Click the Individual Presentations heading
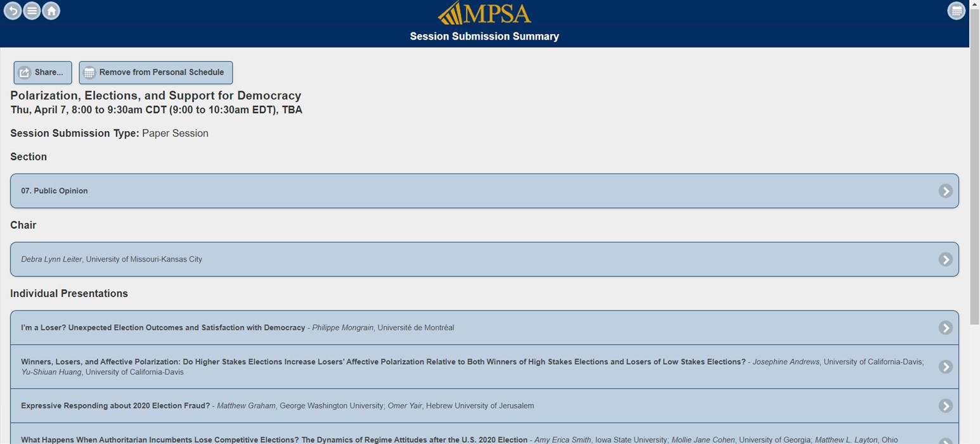 click(69, 293)
